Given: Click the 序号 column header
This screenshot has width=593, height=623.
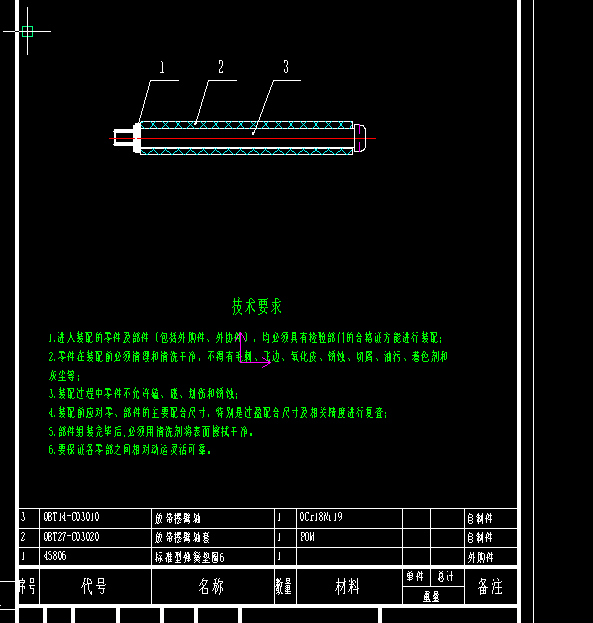Looking at the screenshot, I should (x=27, y=586).
